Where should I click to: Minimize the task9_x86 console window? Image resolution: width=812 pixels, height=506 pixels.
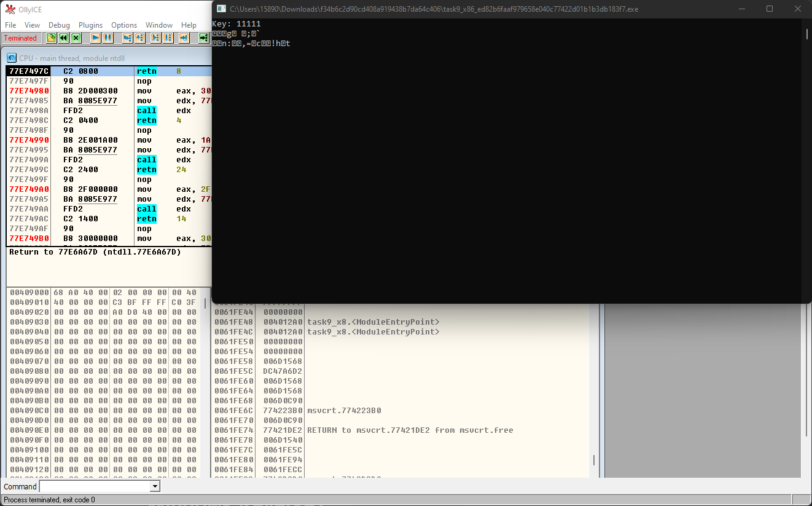click(x=741, y=9)
